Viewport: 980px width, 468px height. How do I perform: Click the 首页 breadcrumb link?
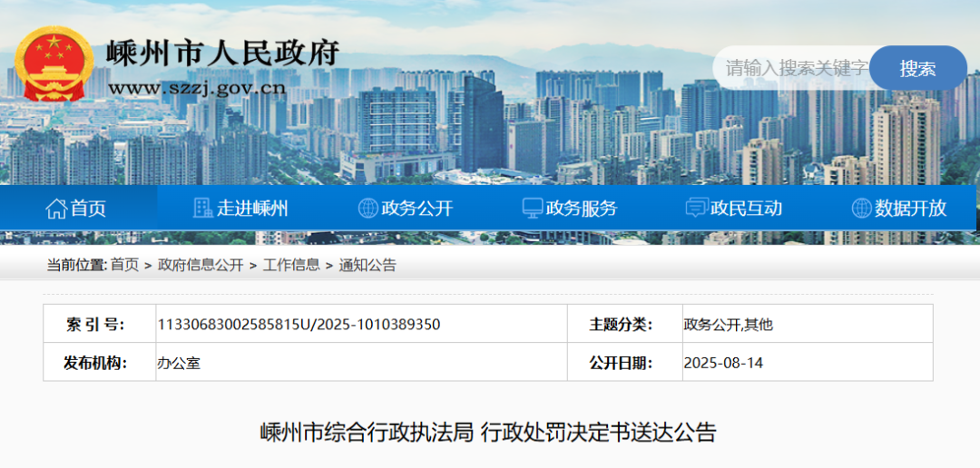(124, 265)
